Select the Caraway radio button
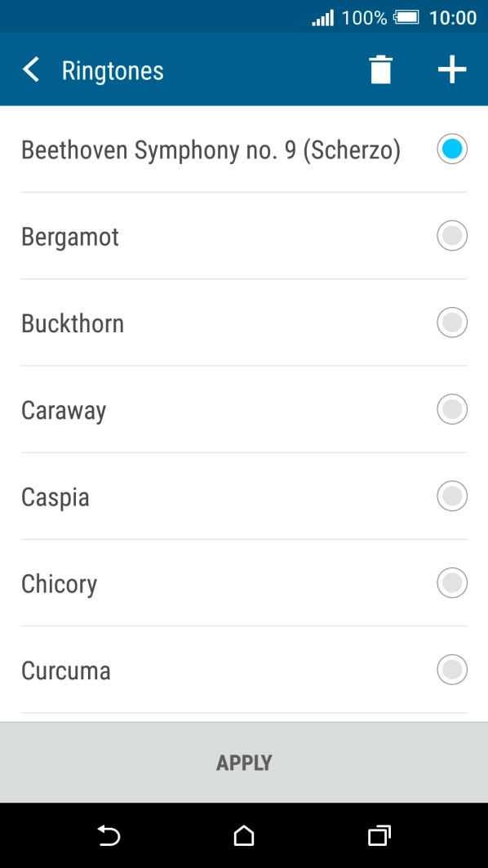 [452, 409]
